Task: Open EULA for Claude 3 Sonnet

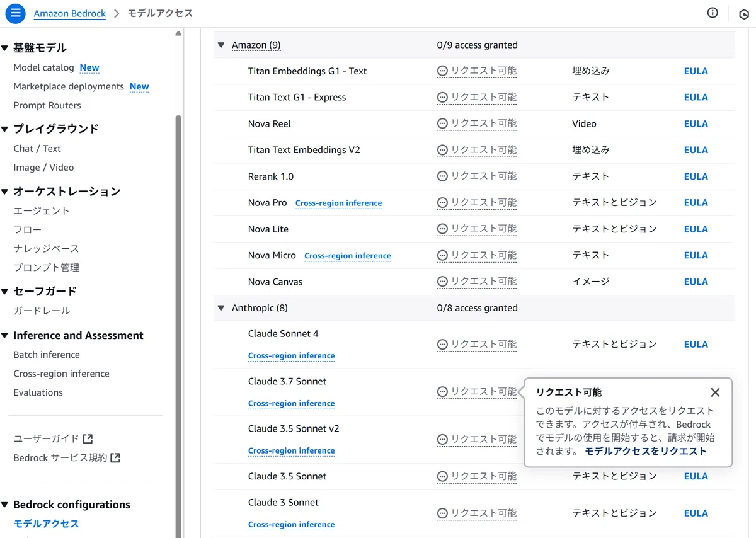Action: (x=696, y=513)
